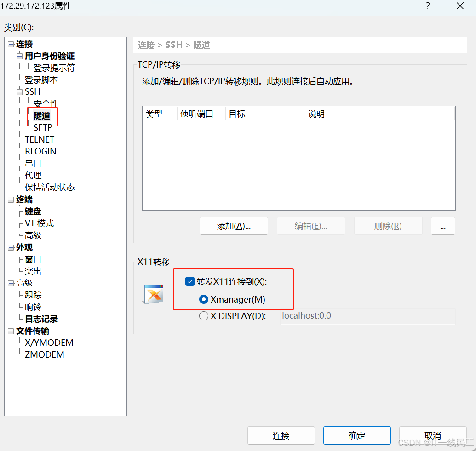Collapse the 外观 tree node
This screenshot has height=451, width=476.
click(x=11, y=247)
